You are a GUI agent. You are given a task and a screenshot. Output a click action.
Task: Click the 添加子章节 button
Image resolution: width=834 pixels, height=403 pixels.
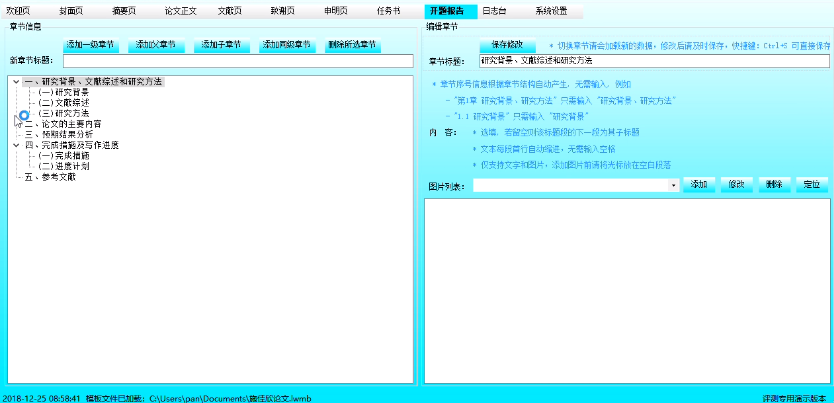tap(222, 45)
